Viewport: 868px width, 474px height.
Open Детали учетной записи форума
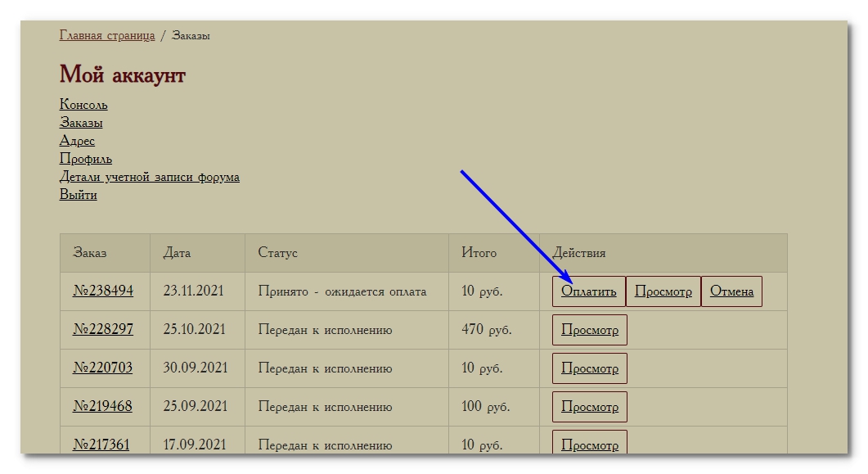point(150,177)
